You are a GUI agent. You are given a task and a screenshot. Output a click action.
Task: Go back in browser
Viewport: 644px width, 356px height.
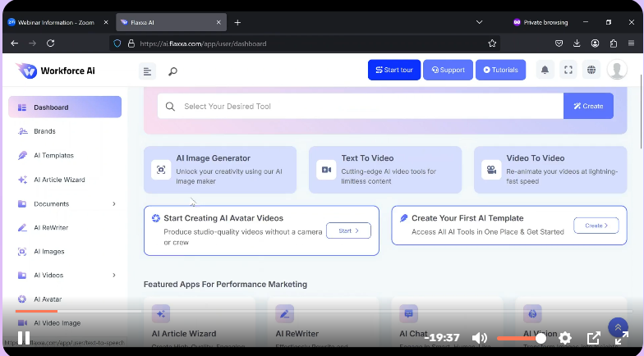(15, 43)
